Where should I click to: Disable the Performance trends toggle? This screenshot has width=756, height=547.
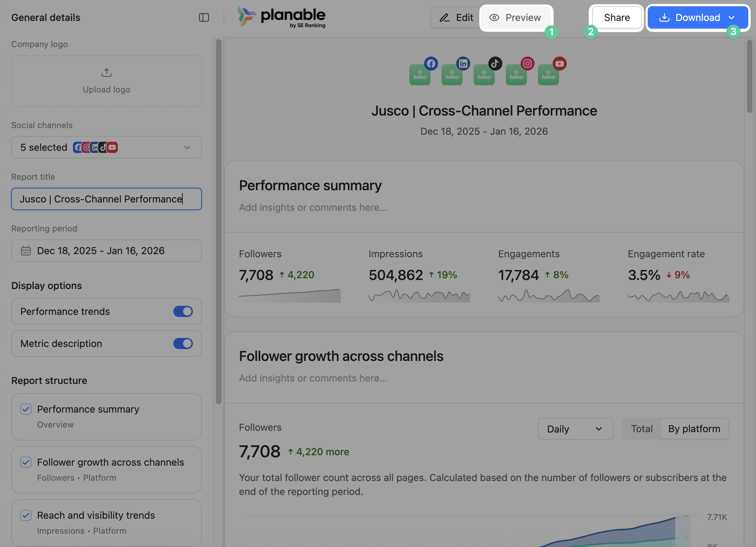pyautogui.click(x=183, y=311)
